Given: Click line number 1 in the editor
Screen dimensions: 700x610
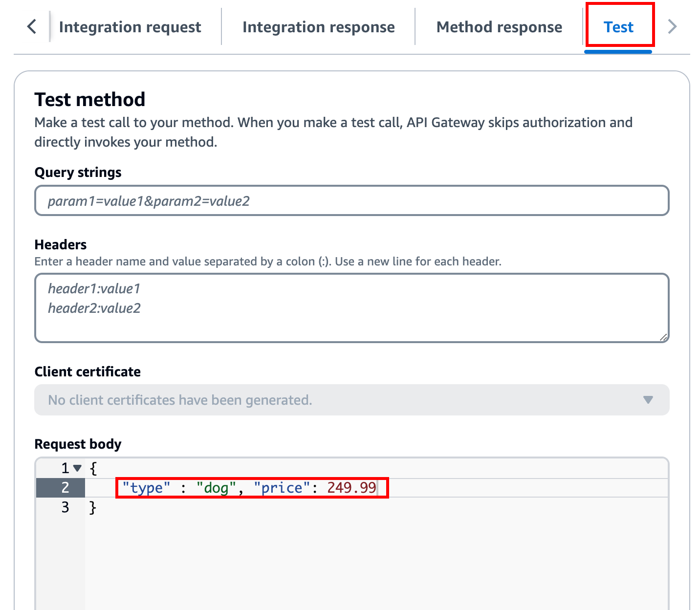Looking at the screenshot, I should tap(65, 468).
